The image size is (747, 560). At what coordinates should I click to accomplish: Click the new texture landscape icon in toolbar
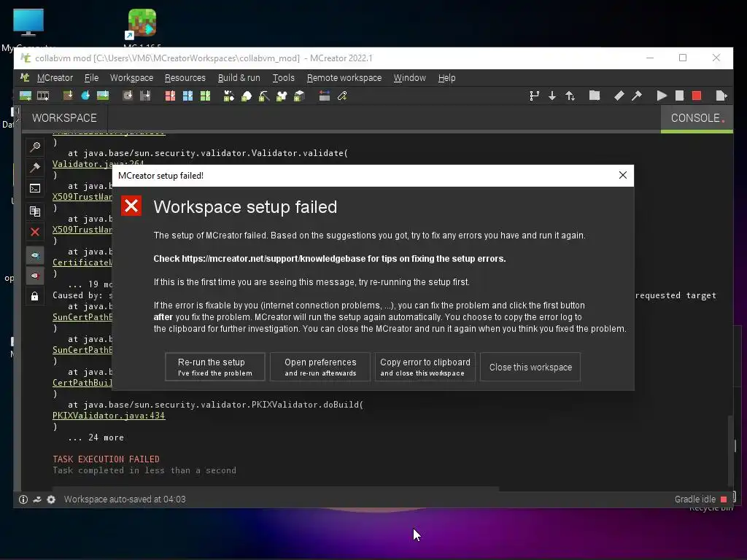pos(26,96)
